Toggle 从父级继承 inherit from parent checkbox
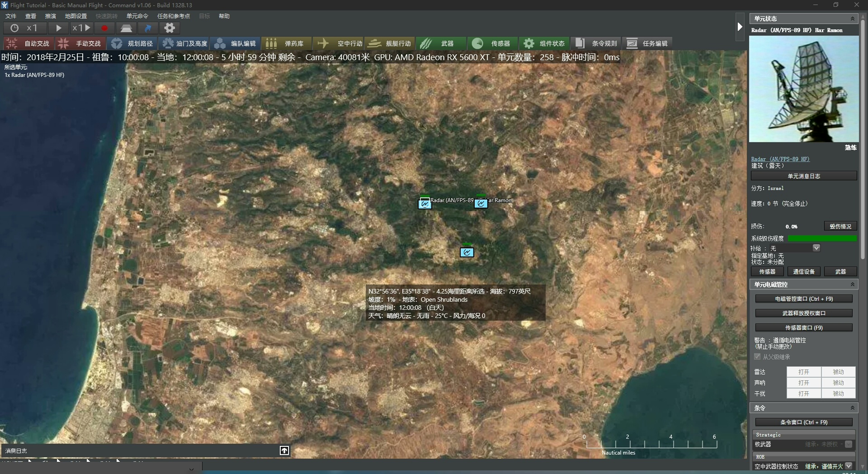 click(757, 357)
